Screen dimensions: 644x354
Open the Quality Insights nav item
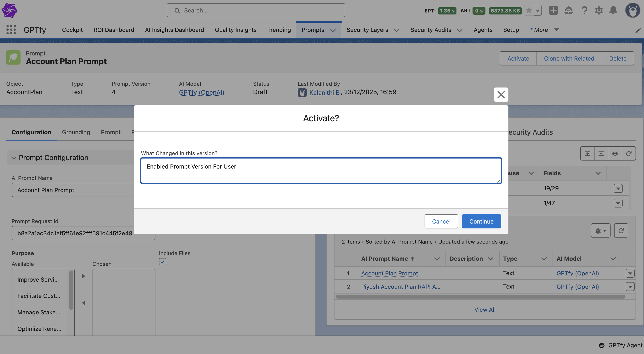pos(235,30)
